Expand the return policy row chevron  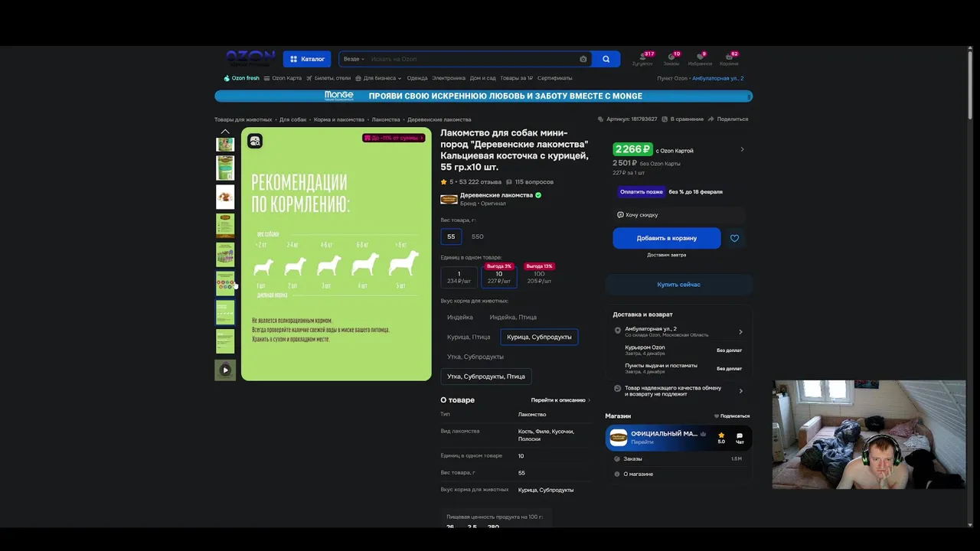point(740,391)
